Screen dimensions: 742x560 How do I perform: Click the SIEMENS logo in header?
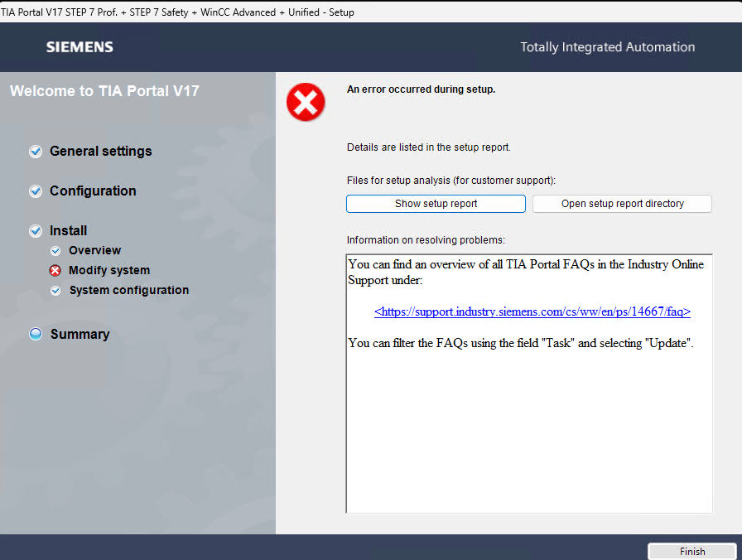(79, 47)
